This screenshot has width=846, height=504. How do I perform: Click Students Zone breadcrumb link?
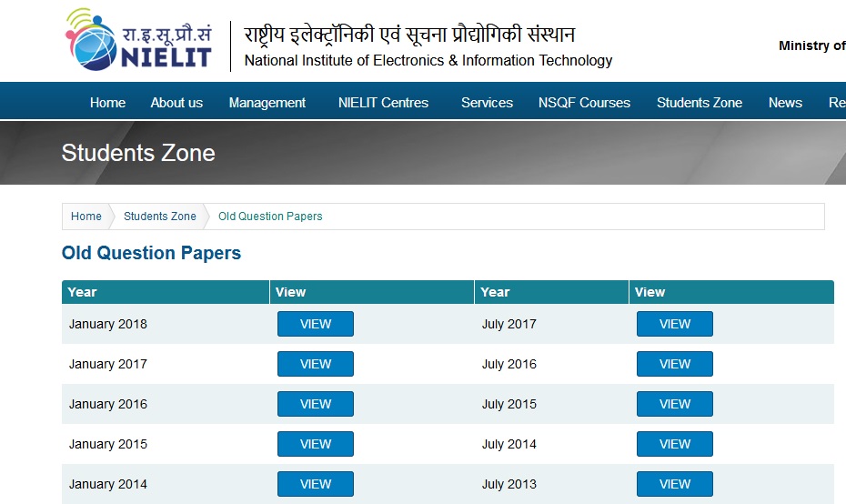[160, 217]
